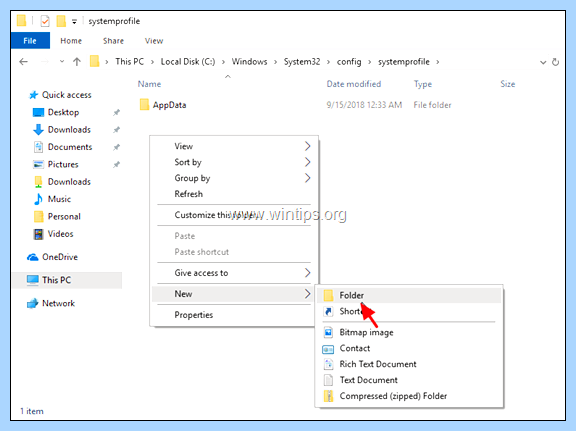Open Music in navigation pane
This screenshot has width=576, height=431.
tap(59, 199)
